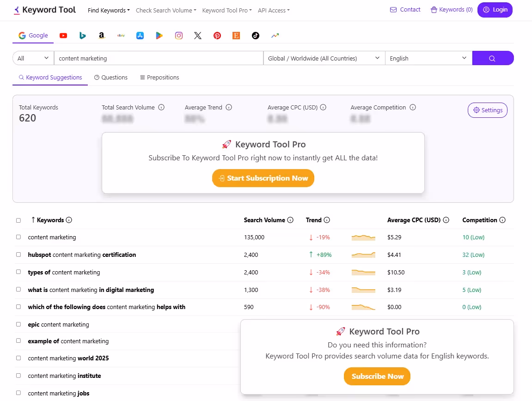Open the 'All' search type dropdown

click(33, 58)
